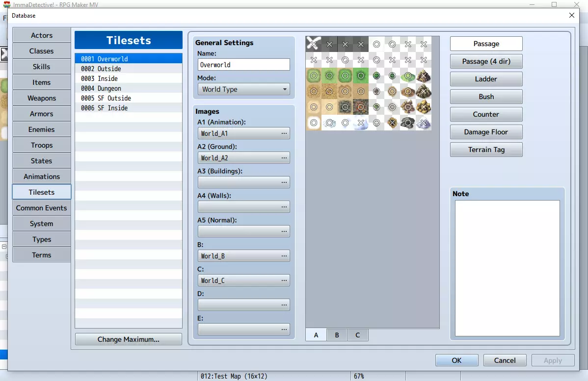Image resolution: width=588 pixels, height=381 pixels.
Task: Switch to Terrain Tag editing mode
Action: (x=486, y=150)
